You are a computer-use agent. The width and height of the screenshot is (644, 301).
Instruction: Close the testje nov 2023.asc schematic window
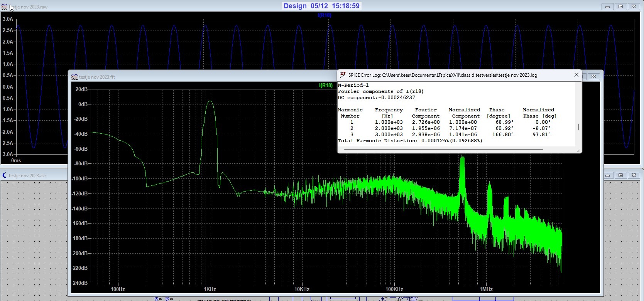coord(634,175)
